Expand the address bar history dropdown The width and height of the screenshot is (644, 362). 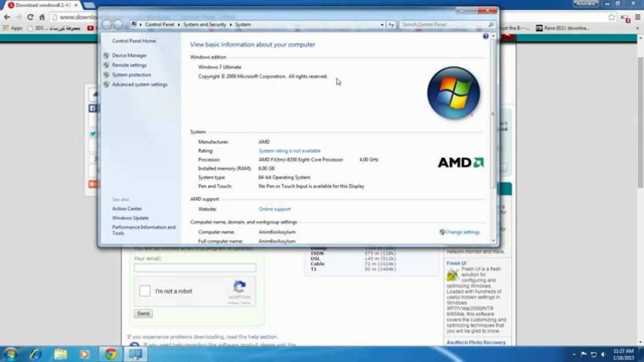pos(382,25)
